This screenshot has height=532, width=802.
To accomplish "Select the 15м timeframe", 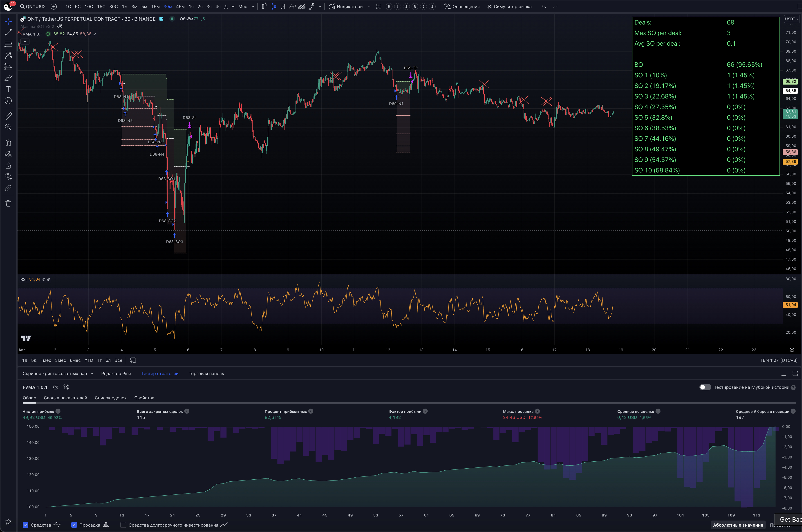I will coord(155,7).
